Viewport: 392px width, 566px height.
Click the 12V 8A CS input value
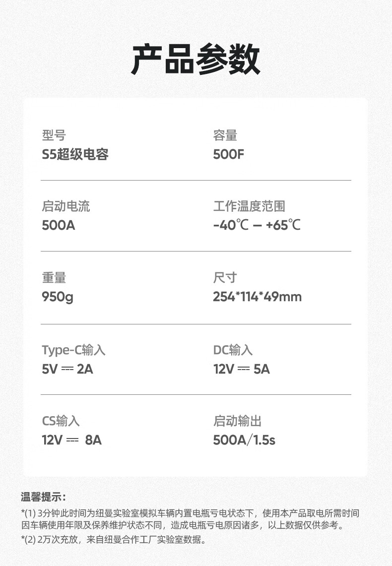tap(72, 440)
